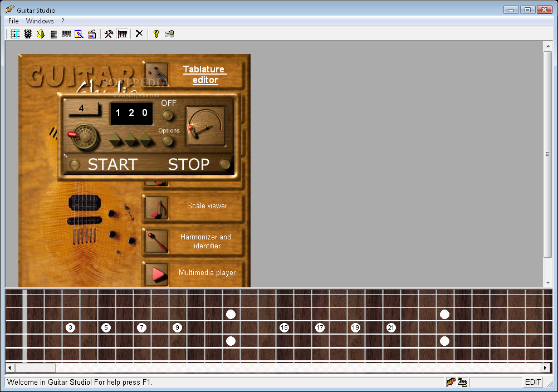The image size is (558, 392).
Task: Open the multimedia player clapperboard icon
Action: (x=92, y=34)
